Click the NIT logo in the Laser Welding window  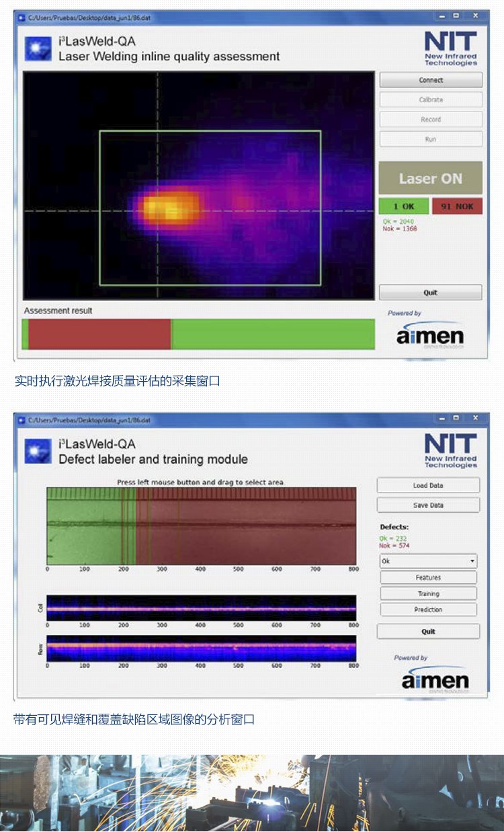point(450,48)
